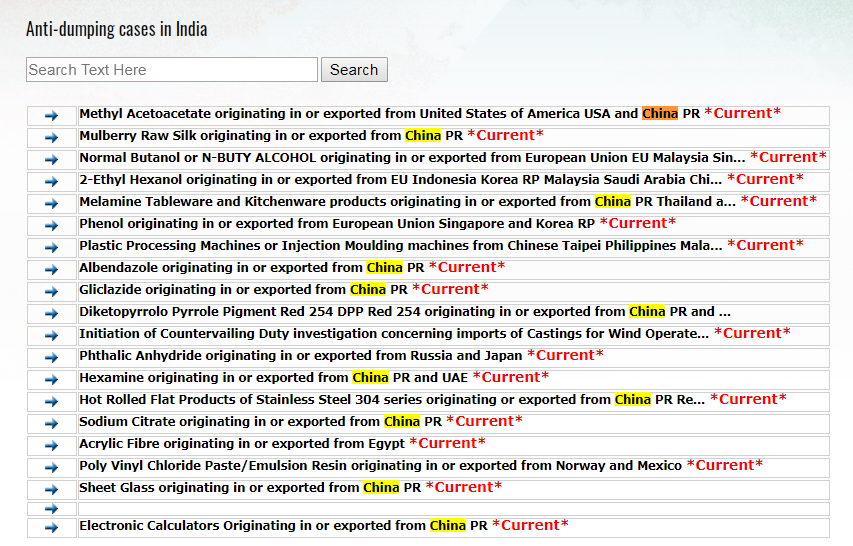Click the arrow icon beside Methyl Acetoacetate
The width and height of the screenshot is (853, 546).
(x=52, y=115)
